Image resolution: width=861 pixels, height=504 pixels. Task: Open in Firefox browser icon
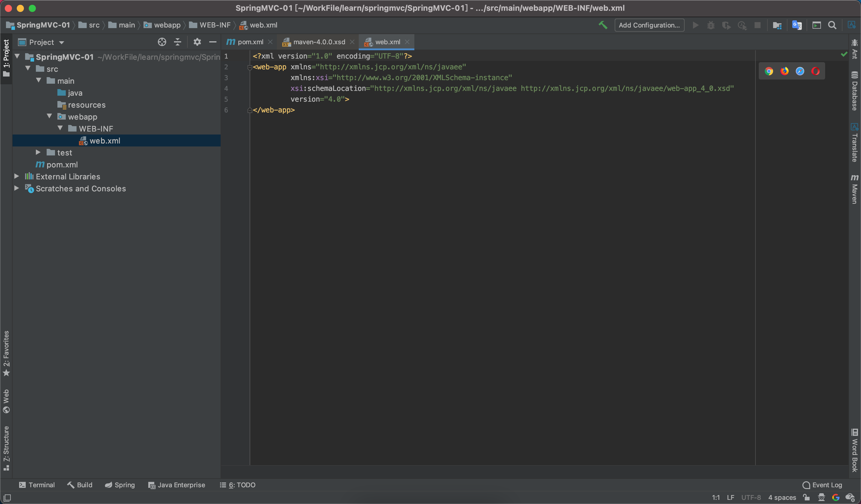(784, 71)
